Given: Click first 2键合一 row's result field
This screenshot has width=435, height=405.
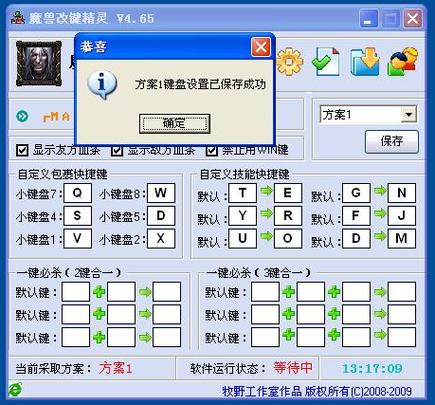Looking at the screenshot, I should [x=167, y=292].
